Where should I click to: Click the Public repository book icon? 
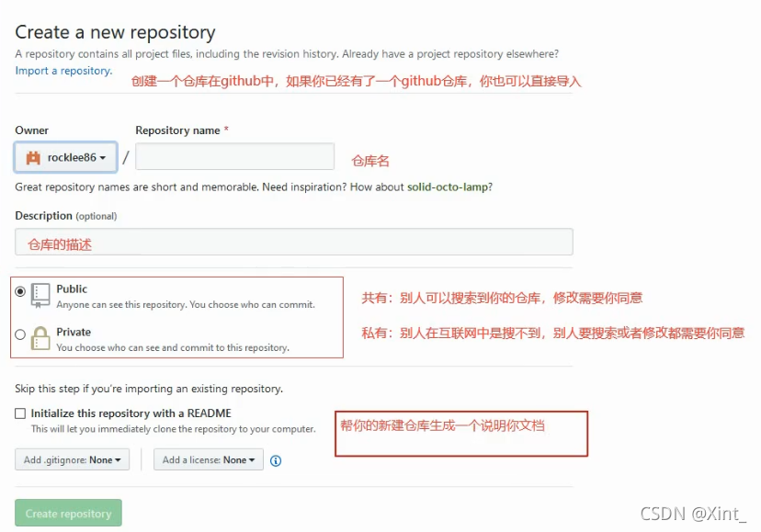40,295
